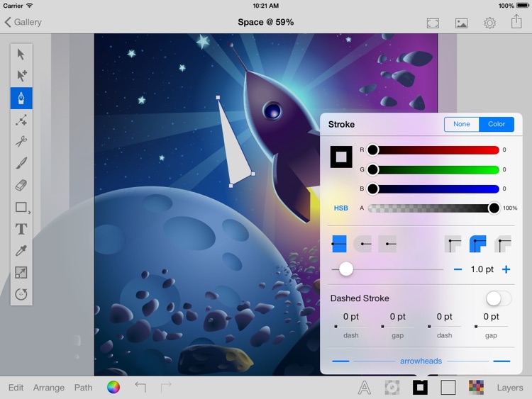Activate the Pen tool

click(x=21, y=98)
